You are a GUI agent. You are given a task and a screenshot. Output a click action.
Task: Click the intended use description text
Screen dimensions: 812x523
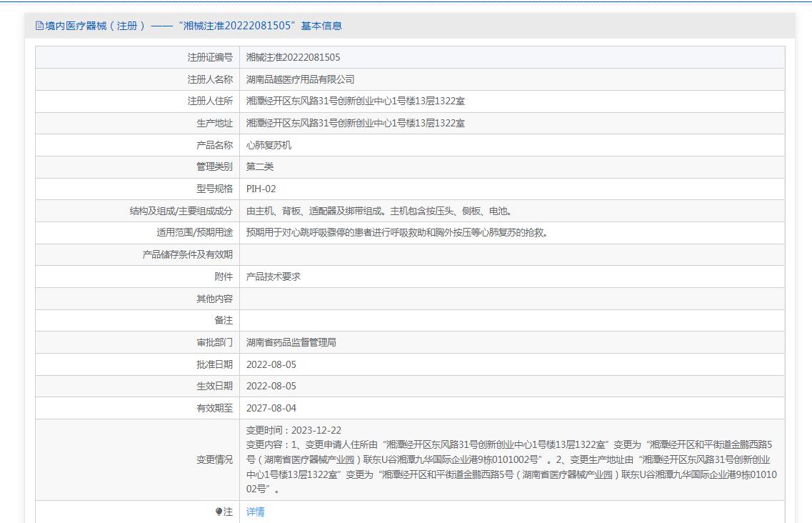click(x=397, y=232)
